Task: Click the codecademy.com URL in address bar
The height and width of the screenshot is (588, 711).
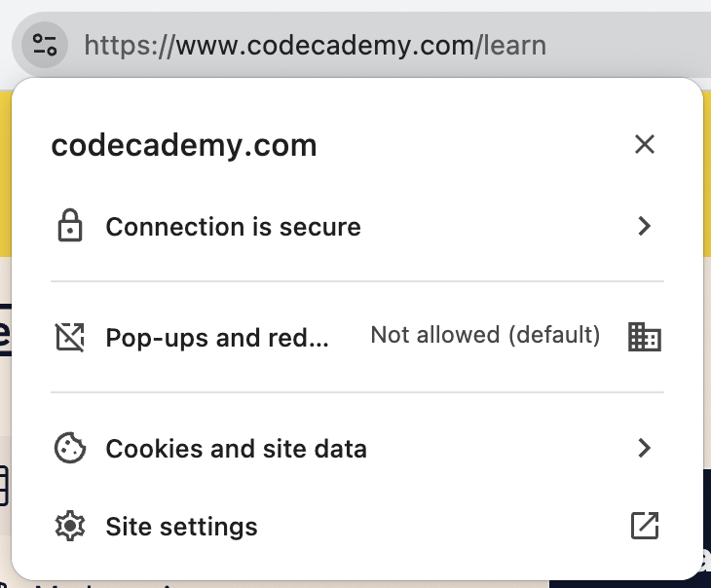Action: [x=315, y=45]
